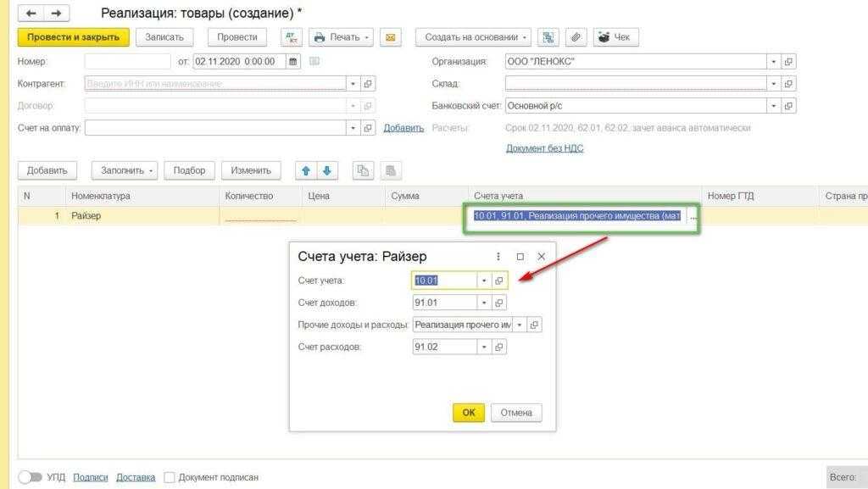Toggle the УПД switch

coord(30,477)
